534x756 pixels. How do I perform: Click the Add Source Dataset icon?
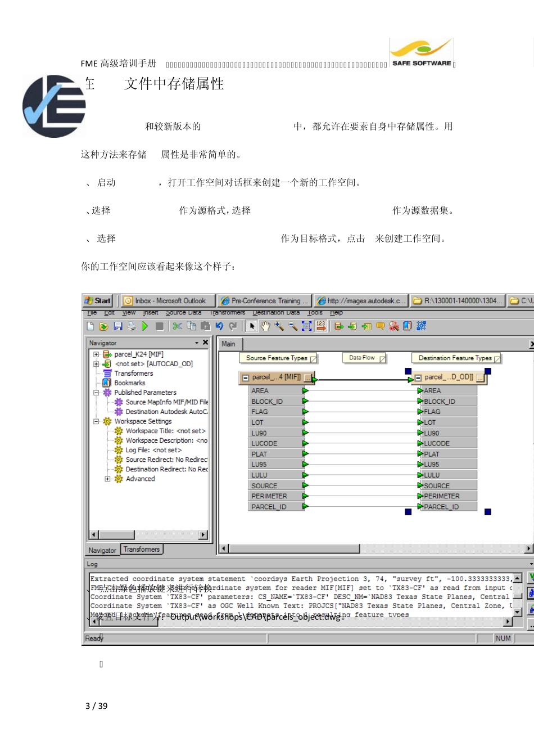pyautogui.click(x=339, y=326)
